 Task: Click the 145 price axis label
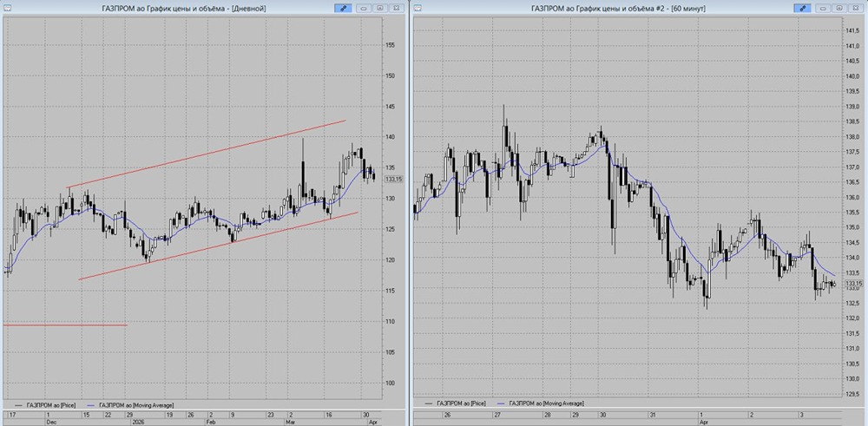pyautogui.click(x=391, y=107)
